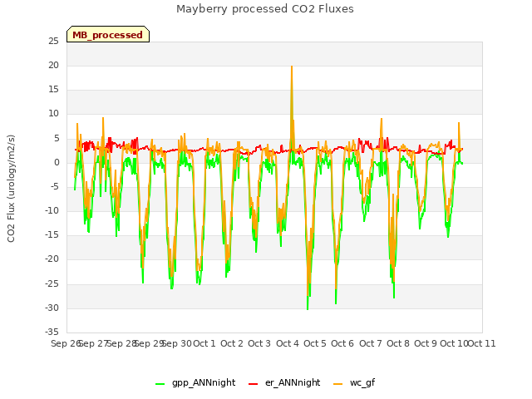Click the y-axis value -35
532x399 pixels.
(x=52, y=332)
